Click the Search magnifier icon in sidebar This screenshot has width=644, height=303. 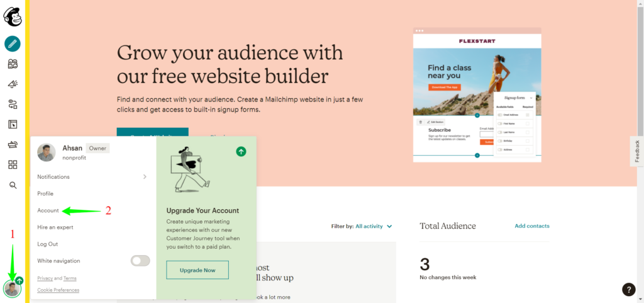coord(13,185)
